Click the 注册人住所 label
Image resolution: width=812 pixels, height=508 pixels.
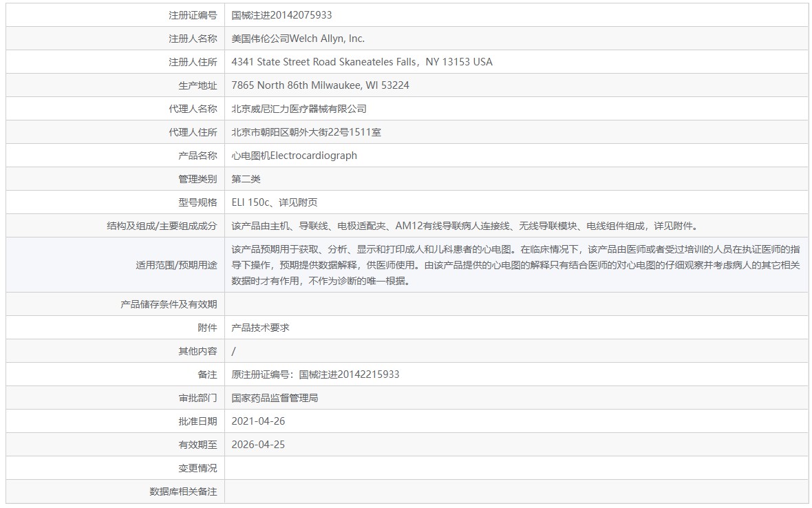193,62
